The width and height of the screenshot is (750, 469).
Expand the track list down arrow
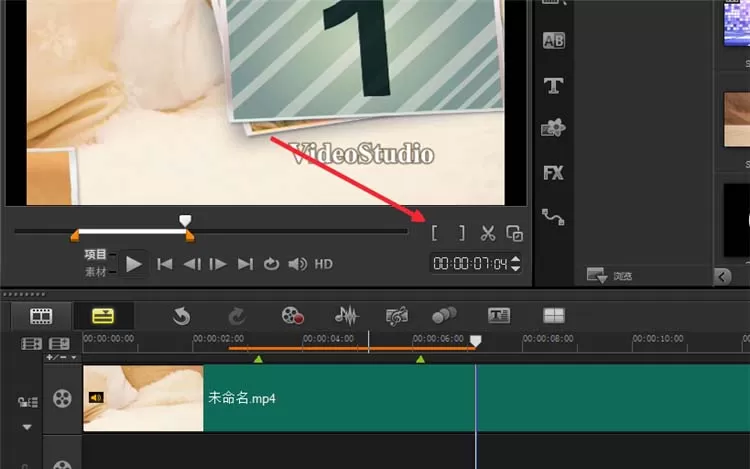27,427
